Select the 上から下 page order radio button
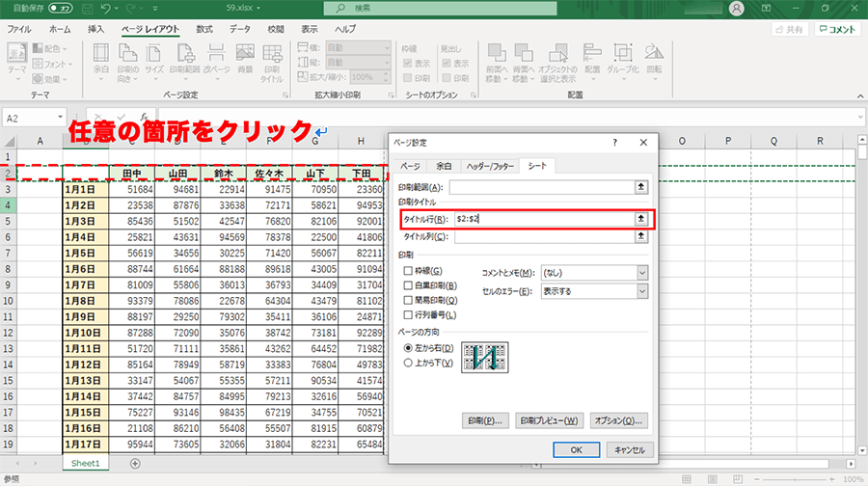868x486 pixels. pos(409,363)
